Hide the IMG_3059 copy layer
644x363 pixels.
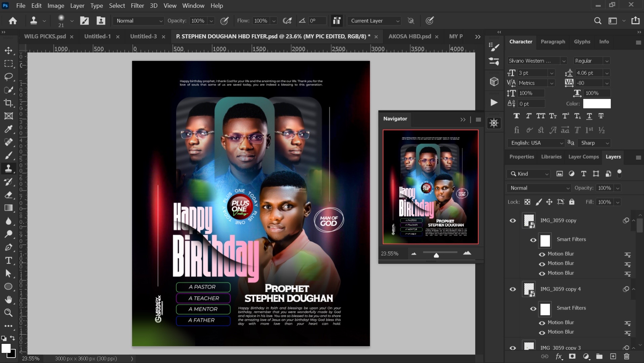point(513,221)
